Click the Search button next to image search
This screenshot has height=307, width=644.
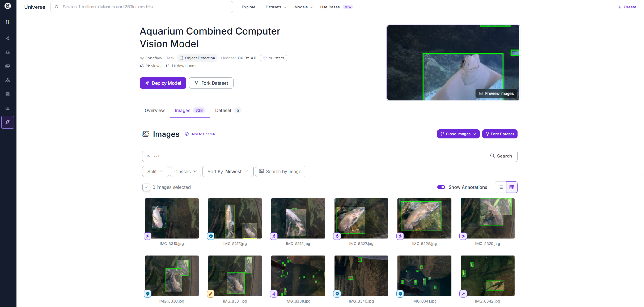(501, 156)
